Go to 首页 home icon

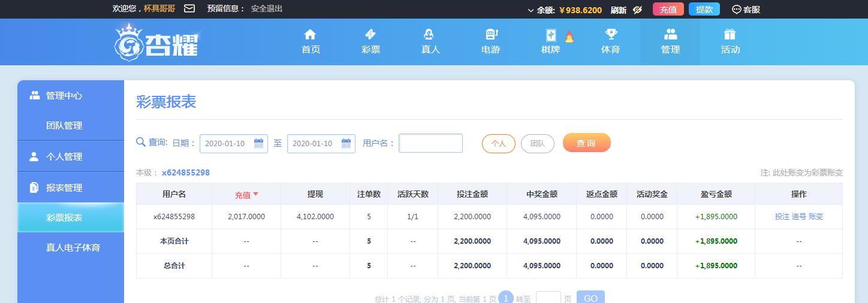pos(310,34)
